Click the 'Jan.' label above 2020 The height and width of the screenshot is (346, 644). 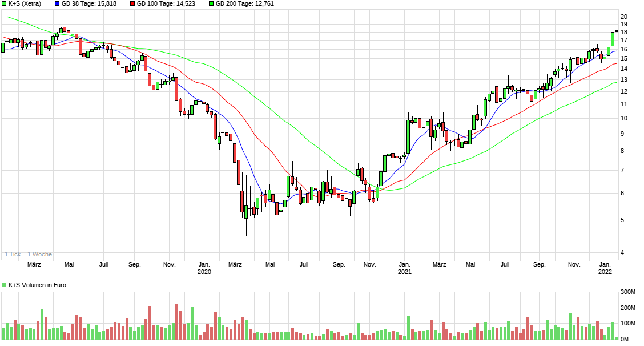coord(204,264)
